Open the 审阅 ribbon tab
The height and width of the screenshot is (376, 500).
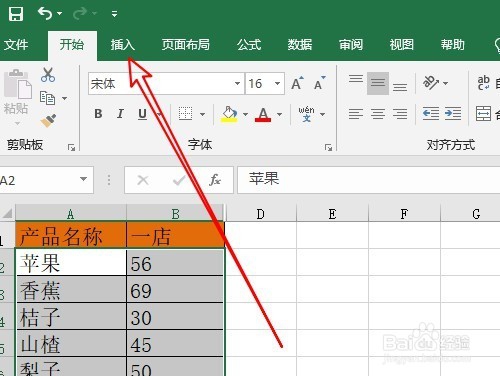point(351,44)
